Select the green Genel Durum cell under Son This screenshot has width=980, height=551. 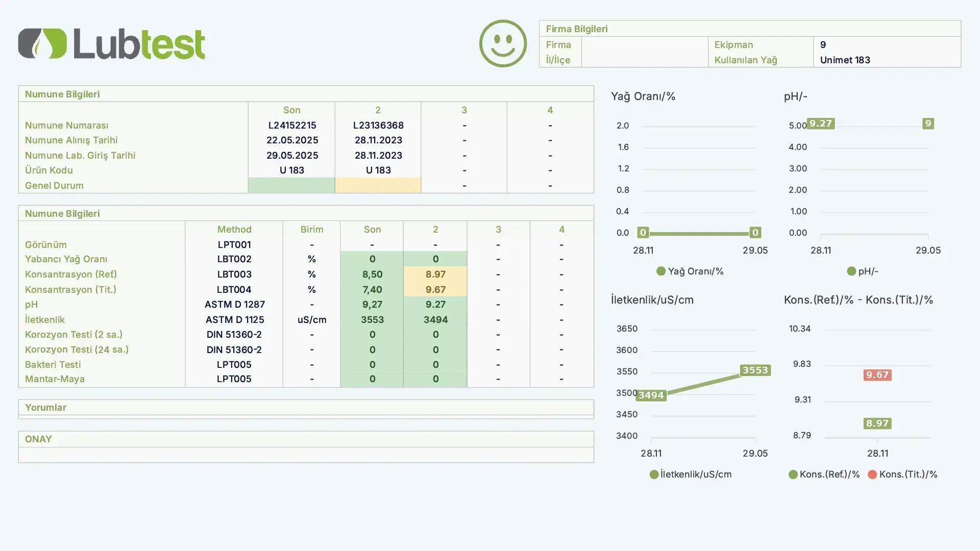click(x=291, y=185)
